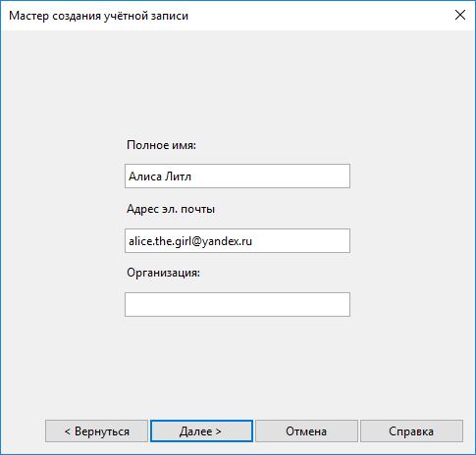Focus the Полное имя input field
Viewport: 476px width, 455px height.
(238, 177)
